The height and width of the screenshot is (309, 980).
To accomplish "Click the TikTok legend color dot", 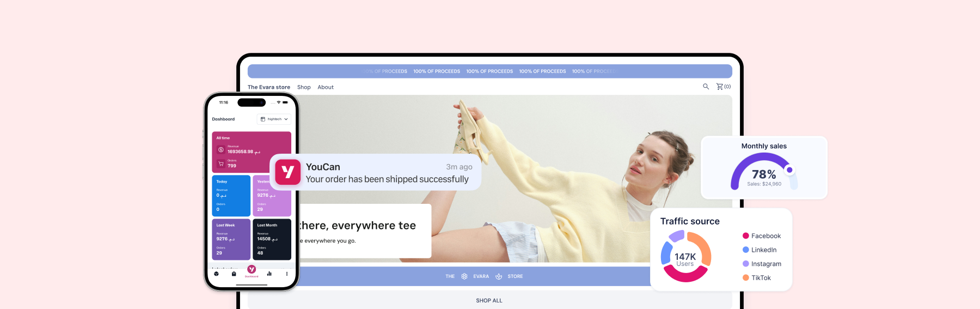I will (x=746, y=277).
